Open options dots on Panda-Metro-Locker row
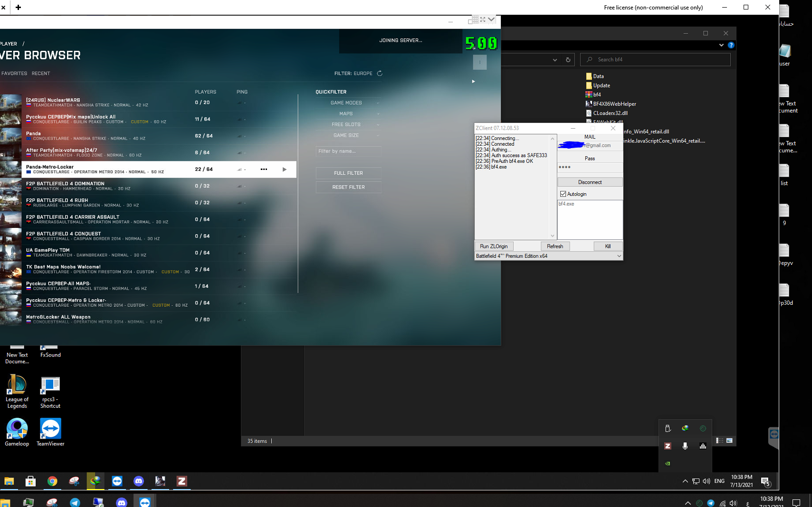This screenshot has width=812, height=507. pos(264,169)
